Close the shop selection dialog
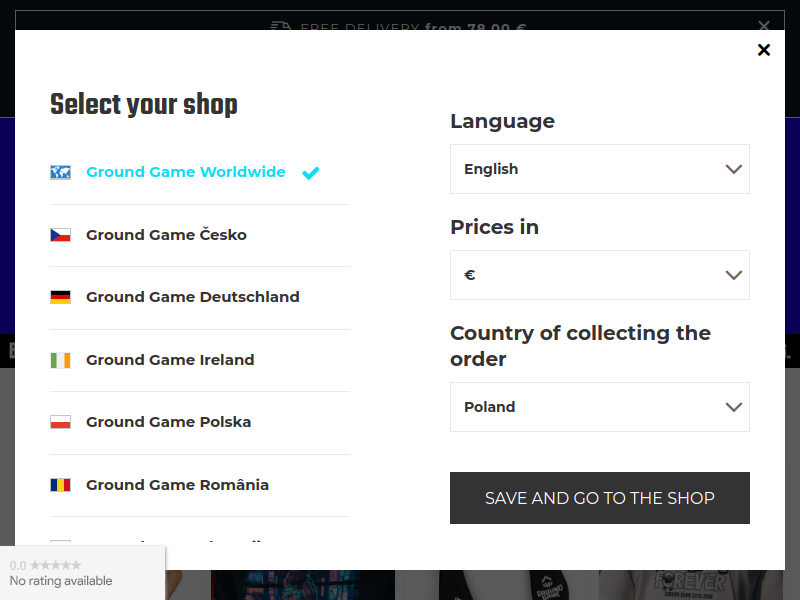This screenshot has height=600, width=800. pyautogui.click(x=764, y=49)
